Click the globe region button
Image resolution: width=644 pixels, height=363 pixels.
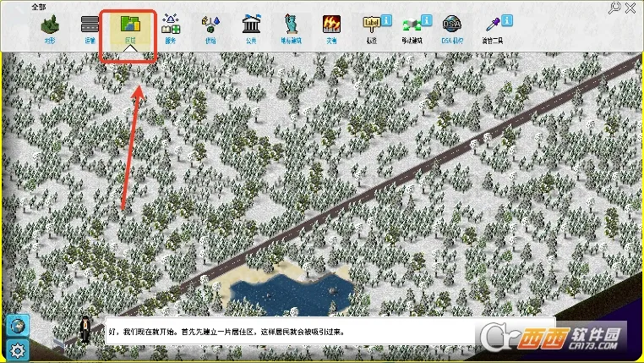(17, 326)
